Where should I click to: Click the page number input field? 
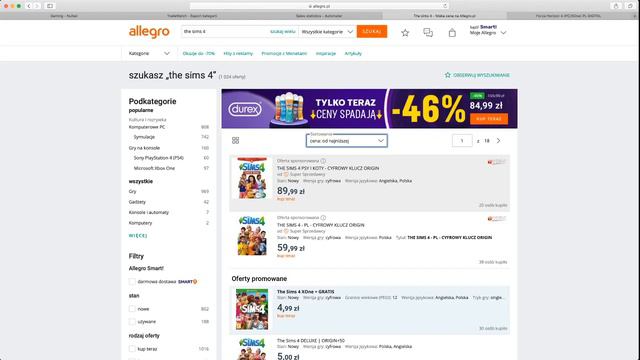(462, 140)
